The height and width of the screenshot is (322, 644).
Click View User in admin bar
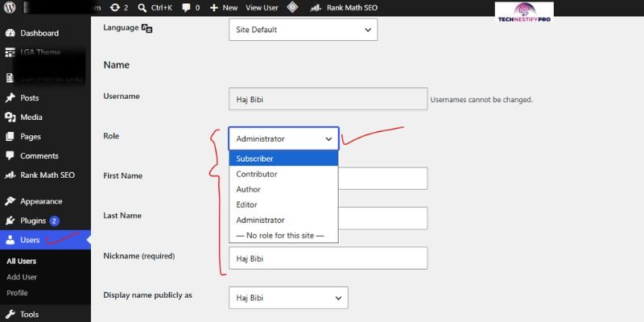coord(262,7)
